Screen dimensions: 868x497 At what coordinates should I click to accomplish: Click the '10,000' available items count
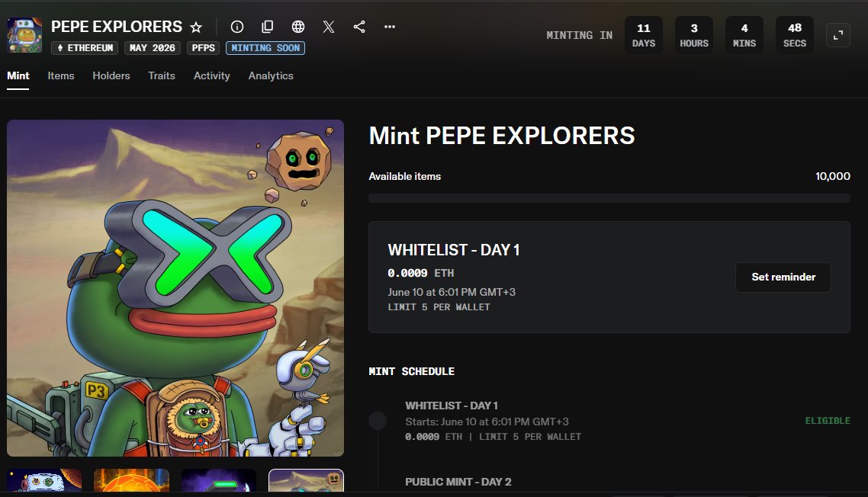833,177
